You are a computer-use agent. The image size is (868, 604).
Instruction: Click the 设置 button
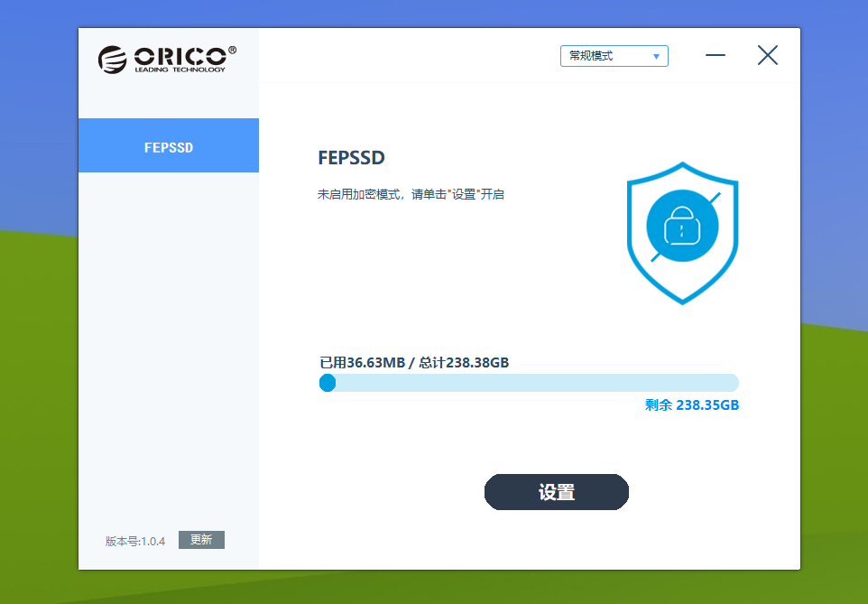(x=557, y=492)
